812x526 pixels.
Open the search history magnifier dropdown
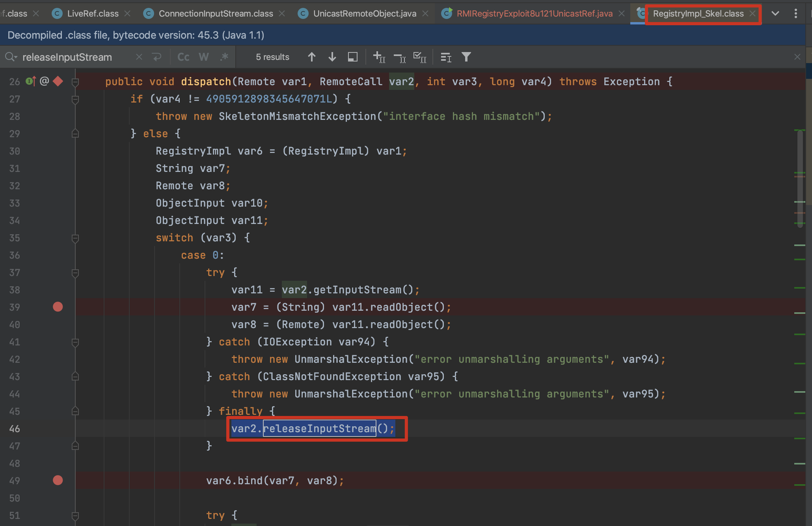(11, 57)
